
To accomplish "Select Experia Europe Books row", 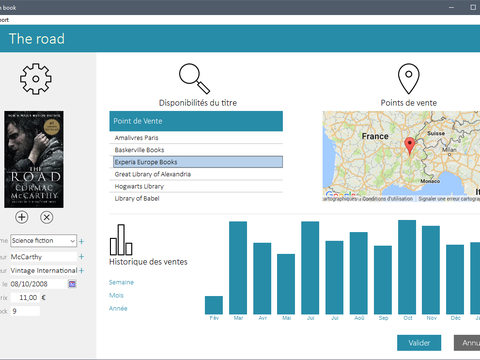I will point(198,162).
